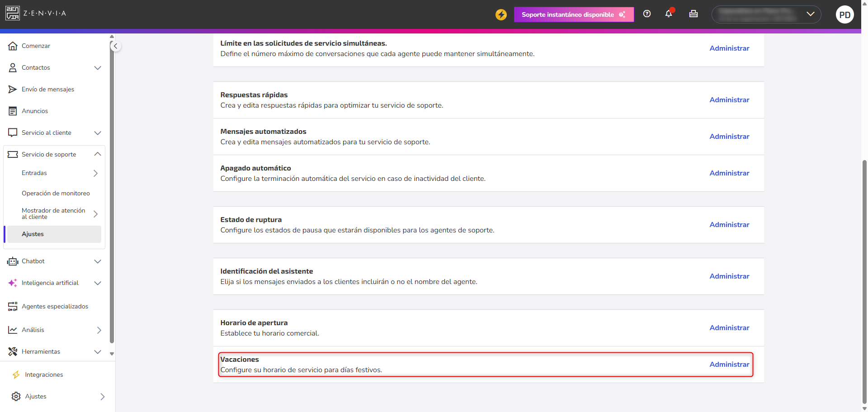
Task: Expand the Contactos chevron
Action: click(98, 68)
